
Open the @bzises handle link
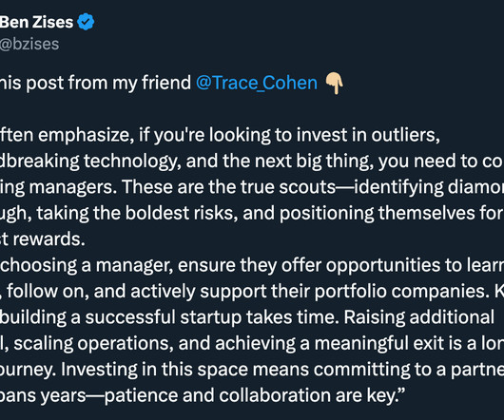click(29, 45)
